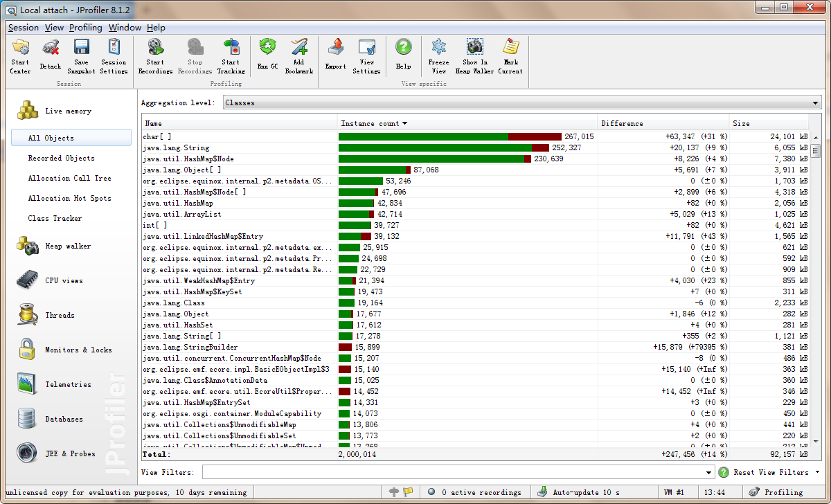Expand the Aggregation level Classes dropdown
Viewport: 831px width, 504px height.
[x=815, y=102]
